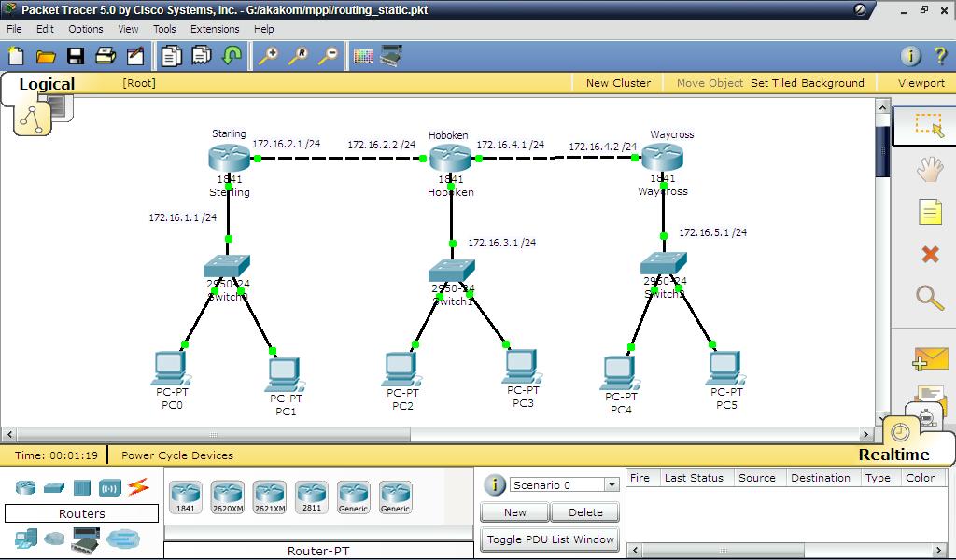Viewport: 956px width, 560px height.
Task: Activate the red X Delete tool
Action: point(930,254)
